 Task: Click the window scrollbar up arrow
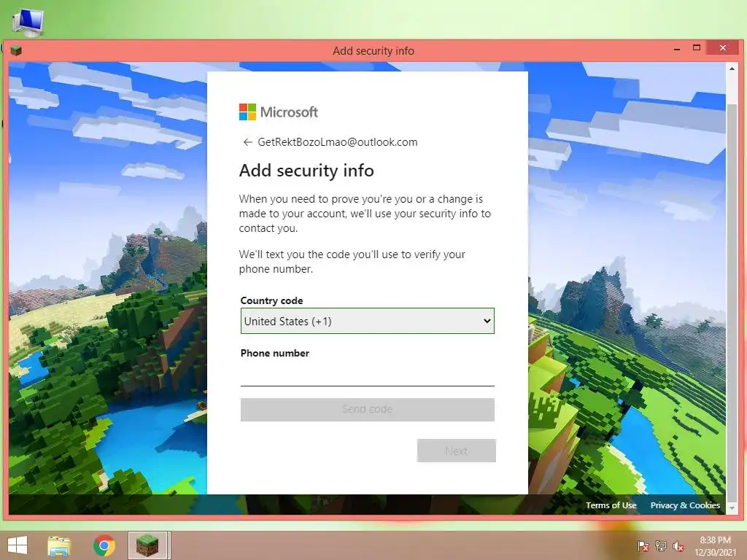(732, 69)
